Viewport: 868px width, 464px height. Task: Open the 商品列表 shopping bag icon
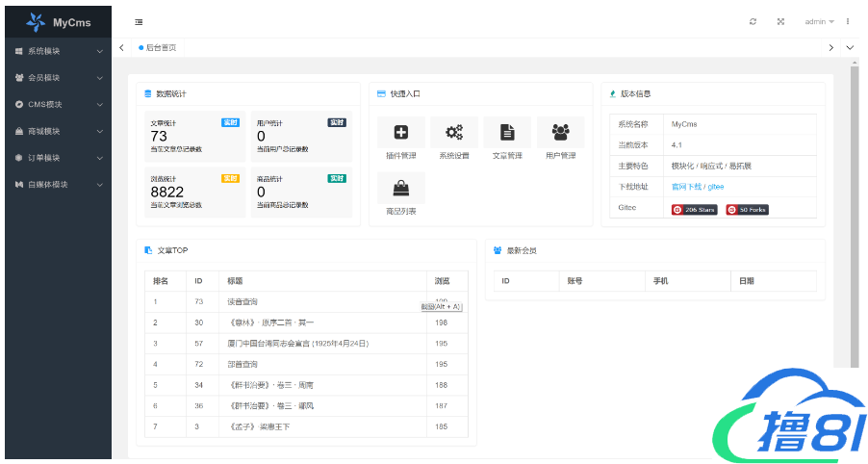400,188
